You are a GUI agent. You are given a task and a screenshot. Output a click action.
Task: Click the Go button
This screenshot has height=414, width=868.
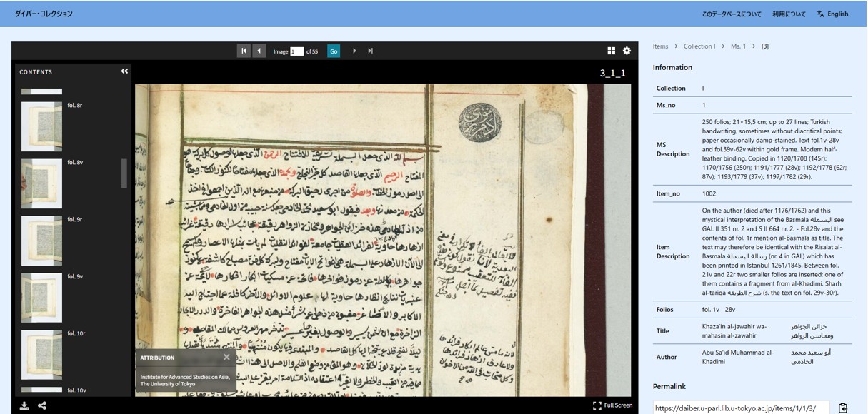(334, 51)
